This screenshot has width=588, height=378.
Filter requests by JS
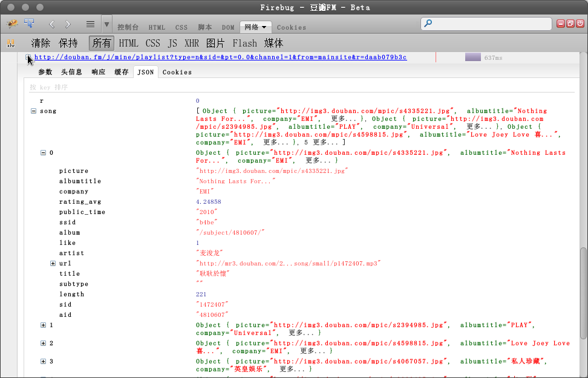tap(172, 43)
